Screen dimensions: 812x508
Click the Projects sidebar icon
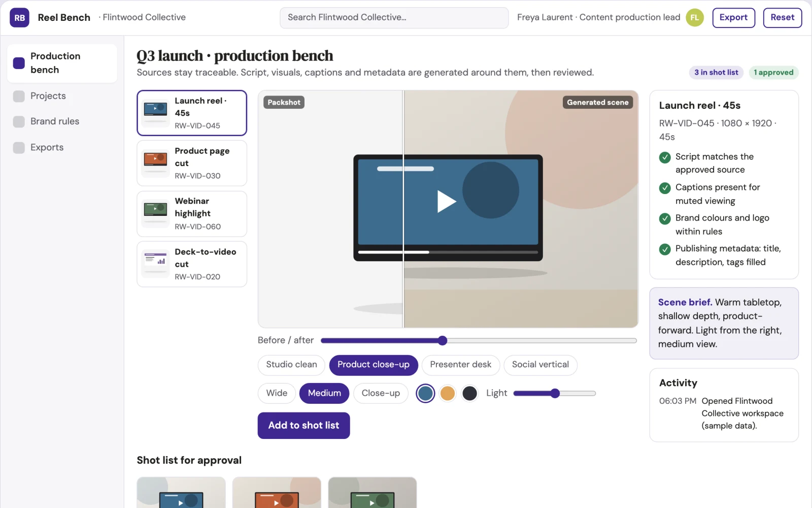(x=19, y=96)
